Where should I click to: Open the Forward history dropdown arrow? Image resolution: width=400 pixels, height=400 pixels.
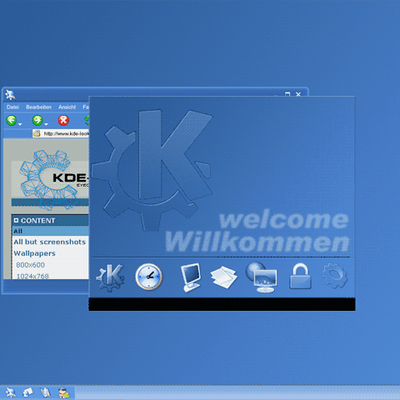tap(46, 124)
